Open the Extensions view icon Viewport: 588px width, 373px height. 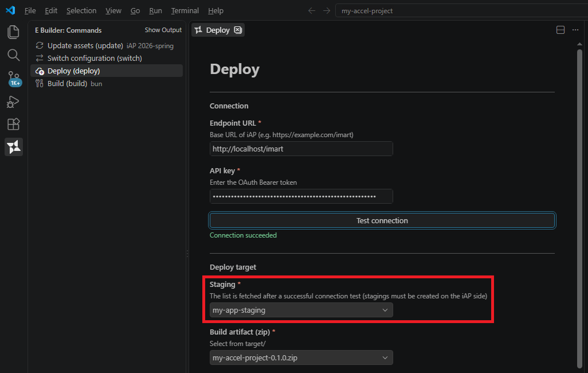click(14, 124)
